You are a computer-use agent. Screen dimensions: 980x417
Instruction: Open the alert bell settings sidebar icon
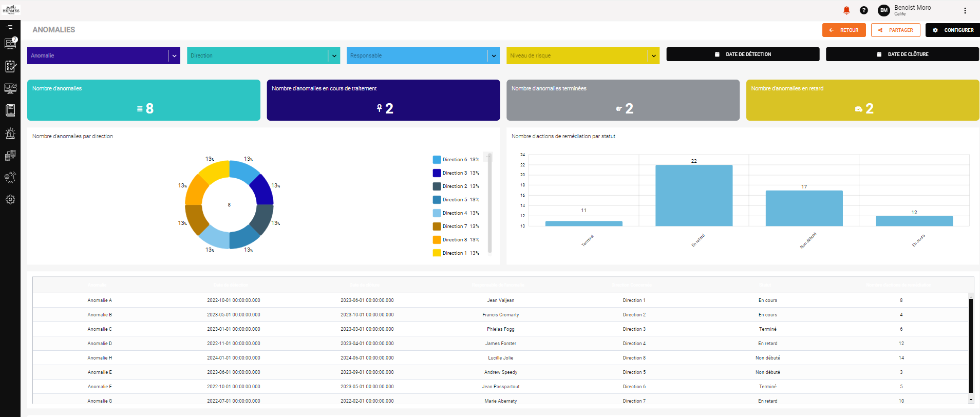point(10,177)
